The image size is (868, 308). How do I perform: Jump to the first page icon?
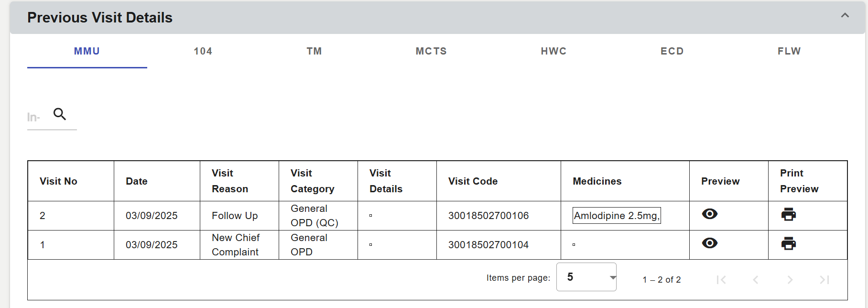tap(721, 280)
